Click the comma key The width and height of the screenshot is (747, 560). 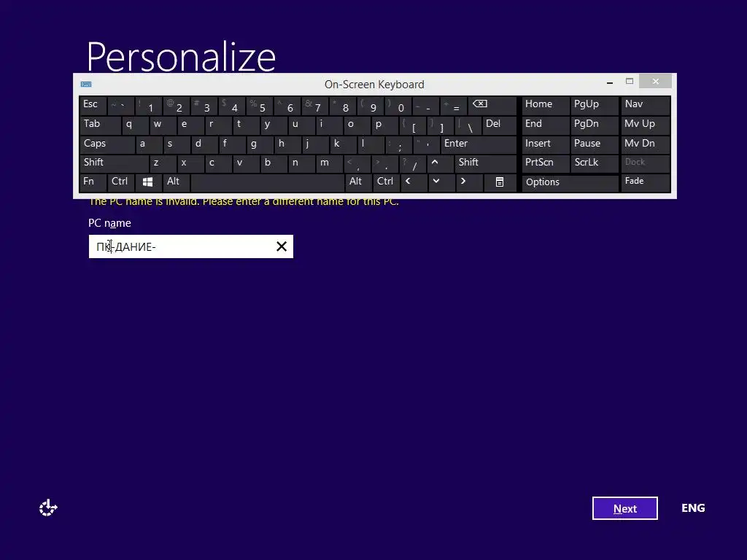click(x=357, y=163)
